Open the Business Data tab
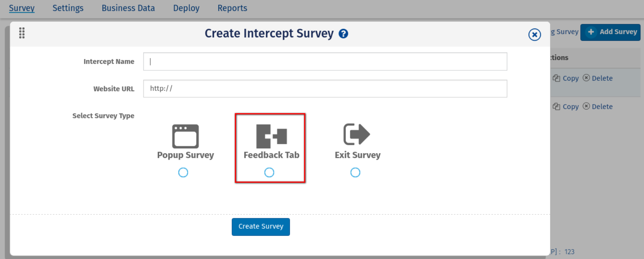The image size is (644, 259). click(128, 8)
